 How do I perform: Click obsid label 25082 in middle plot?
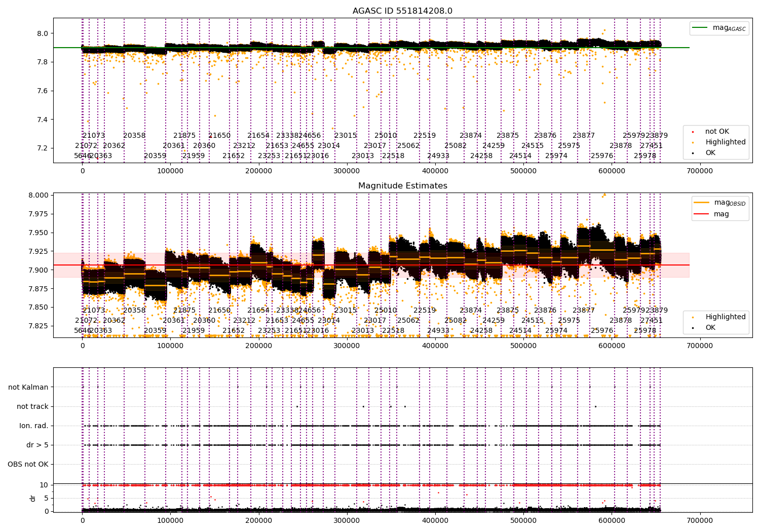click(455, 321)
